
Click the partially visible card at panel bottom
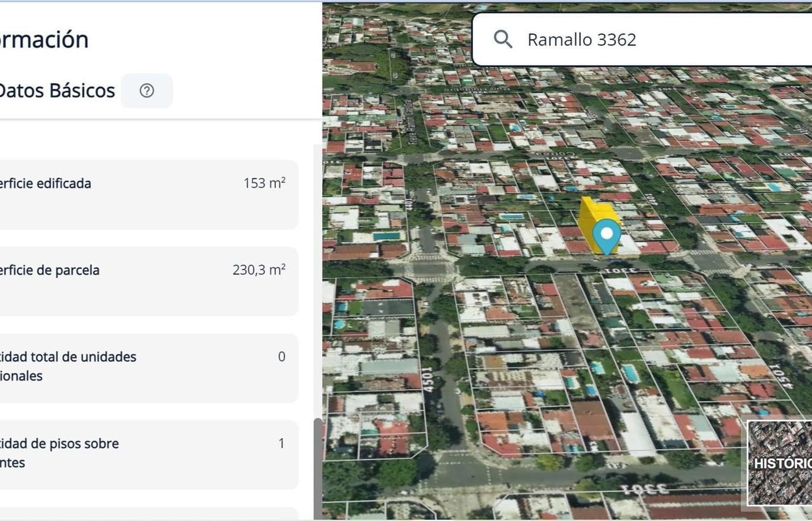pos(148,514)
